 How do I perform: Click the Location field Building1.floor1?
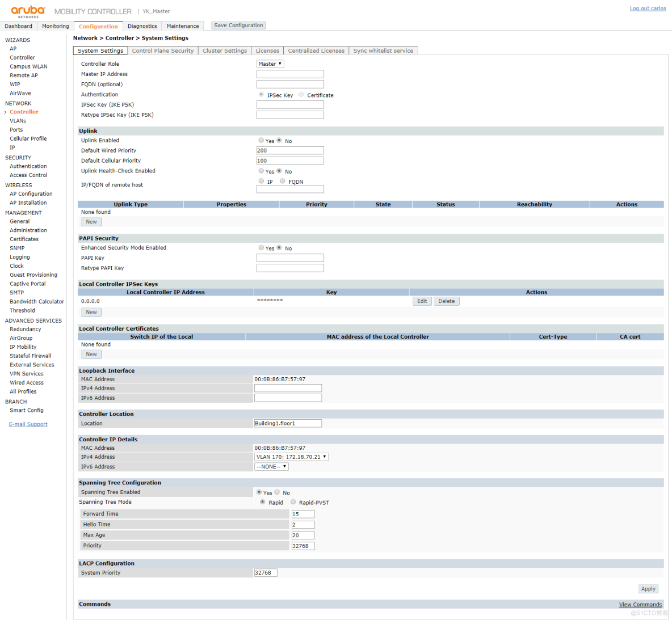pyautogui.click(x=288, y=423)
